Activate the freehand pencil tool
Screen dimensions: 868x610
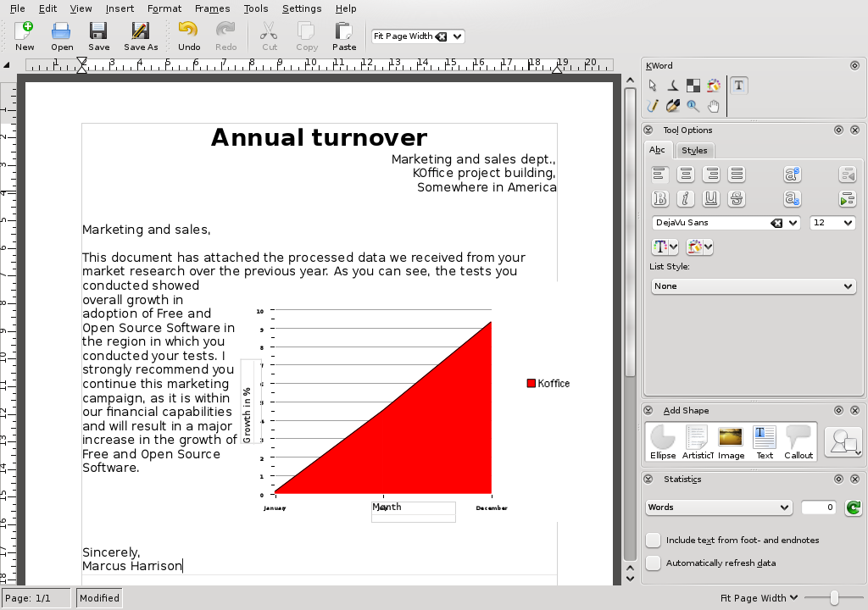tap(652, 105)
